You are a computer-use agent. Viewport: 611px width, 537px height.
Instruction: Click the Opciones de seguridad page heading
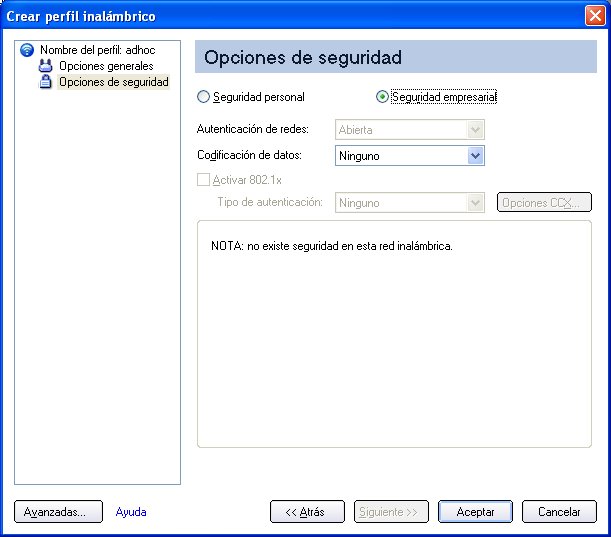point(303,57)
